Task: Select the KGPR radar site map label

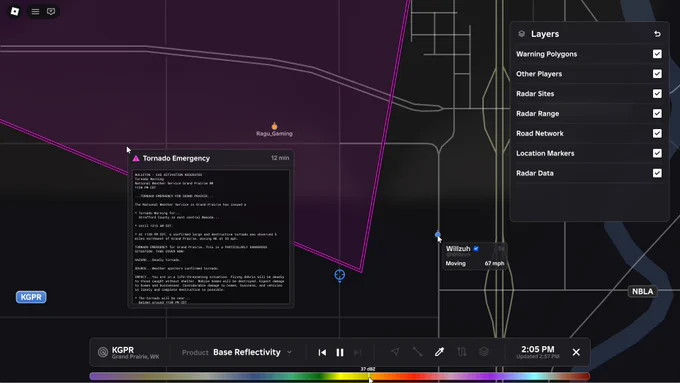Action: pos(31,297)
